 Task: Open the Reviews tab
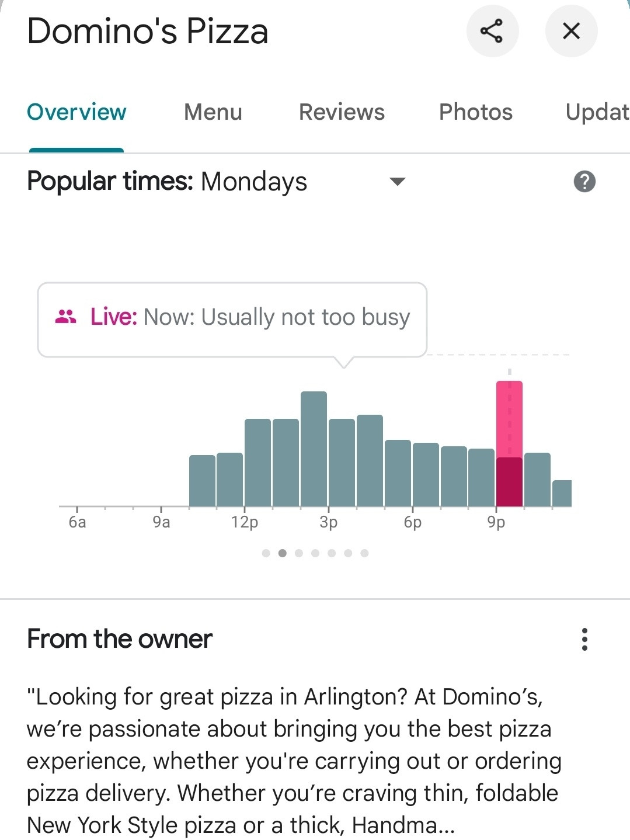[342, 112]
